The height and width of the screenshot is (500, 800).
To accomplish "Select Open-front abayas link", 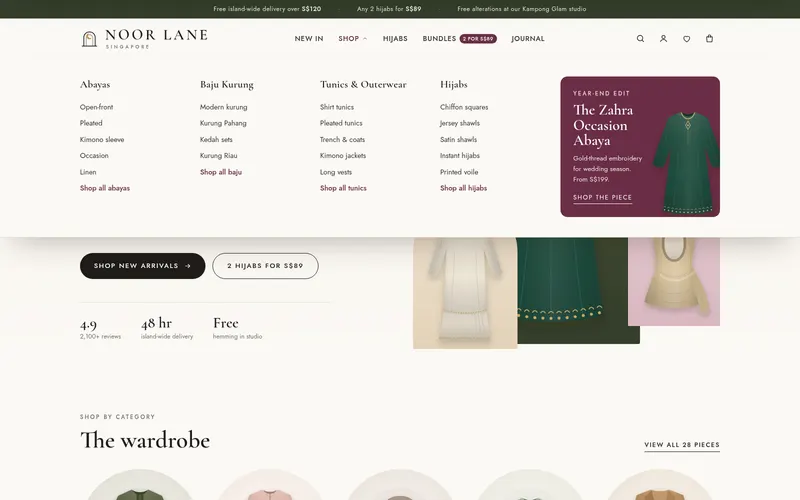I will coord(96,107).
